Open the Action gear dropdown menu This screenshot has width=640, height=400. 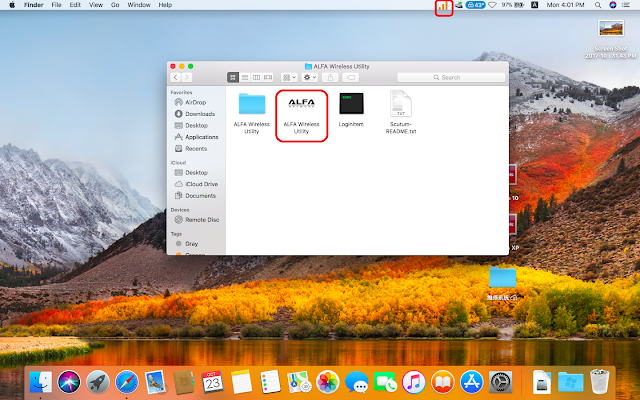point(311,77)
